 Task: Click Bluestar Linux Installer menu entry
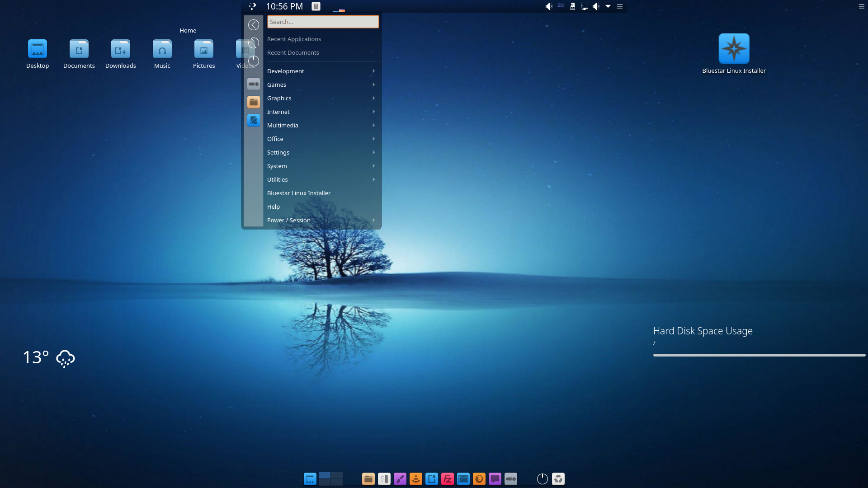321,193
